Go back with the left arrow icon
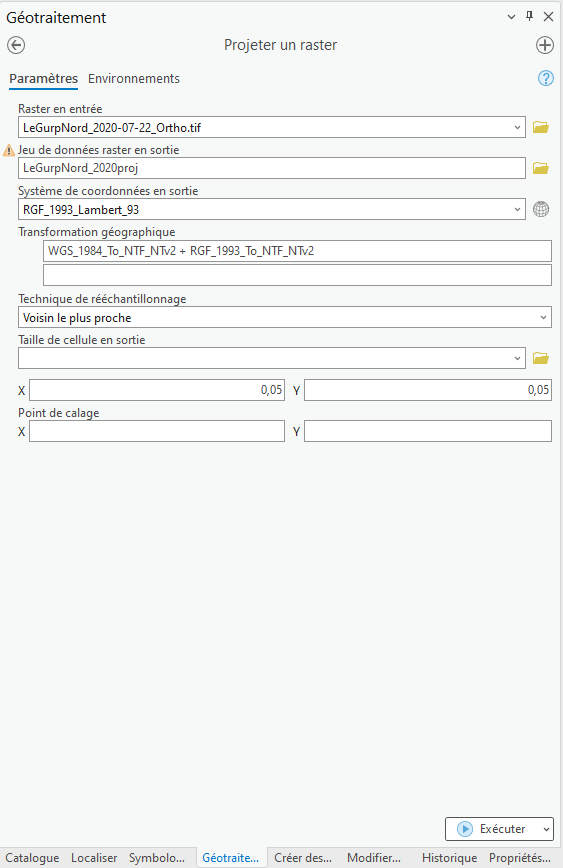 16,45
